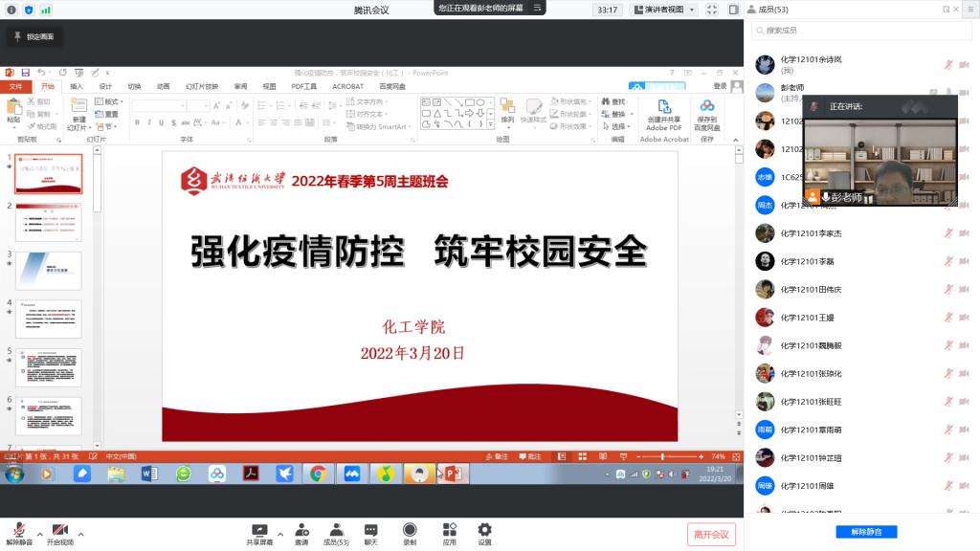Click the 共享屏幕 share screen icon
Viewport: 980px width, 551px height.
pos(259,530)
